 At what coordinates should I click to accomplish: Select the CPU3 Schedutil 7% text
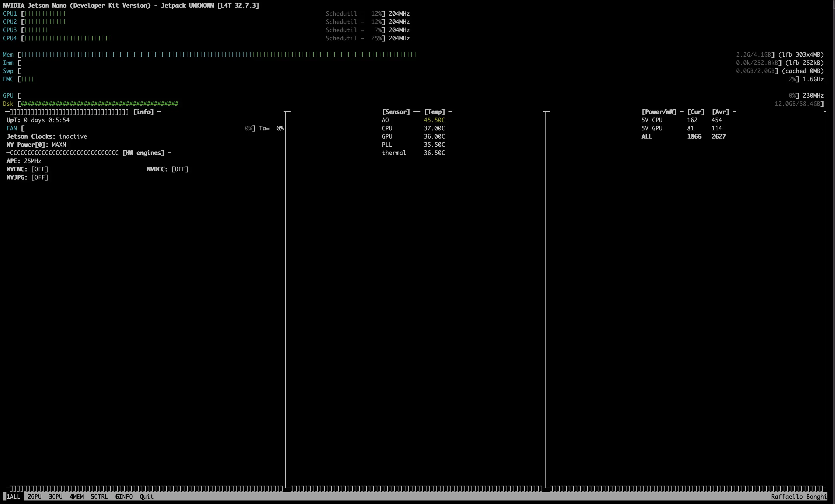[x=354, y=30]
